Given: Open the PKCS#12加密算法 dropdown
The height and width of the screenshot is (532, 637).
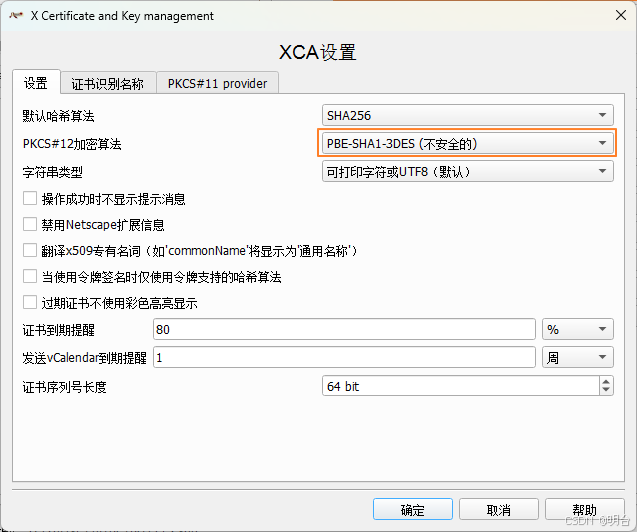Looking at the screenshot, I should (468, 143).
